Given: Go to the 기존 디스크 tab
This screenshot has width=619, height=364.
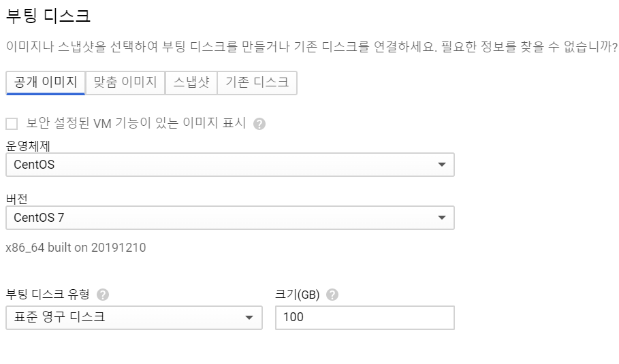Looking at the screenshot, I should click(x=257, y=83).
